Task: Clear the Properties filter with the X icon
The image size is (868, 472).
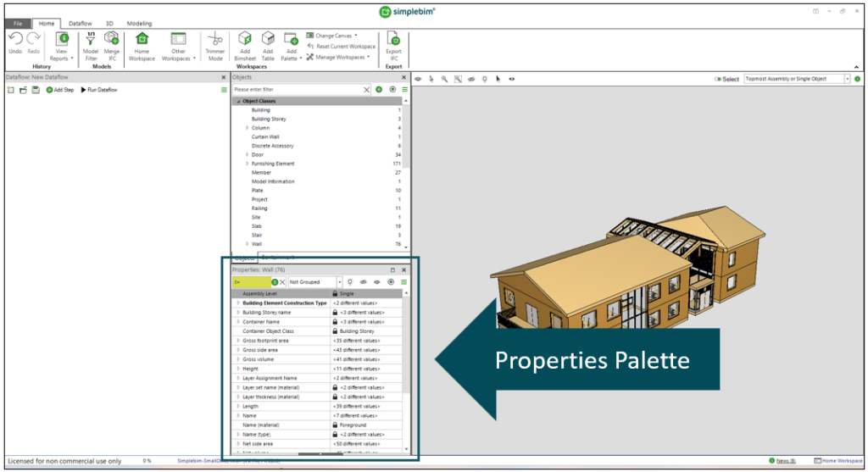Action: pos(282,282)
